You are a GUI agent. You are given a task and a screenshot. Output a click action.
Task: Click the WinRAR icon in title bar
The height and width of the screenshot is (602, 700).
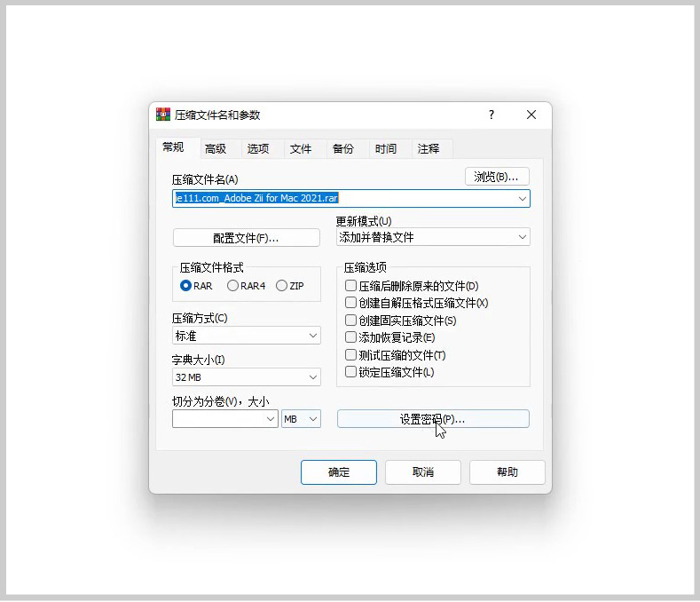coord(163,115)
